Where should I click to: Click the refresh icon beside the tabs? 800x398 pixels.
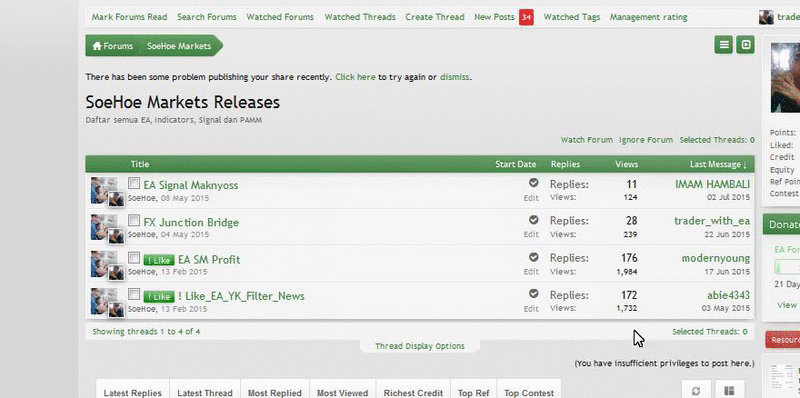696,391
